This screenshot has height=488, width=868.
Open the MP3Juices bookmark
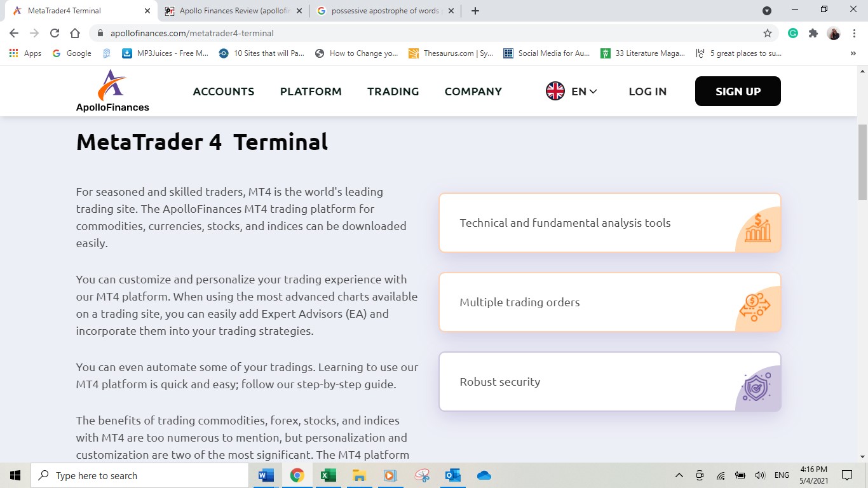pyautogui.click(x=165, y=53)
